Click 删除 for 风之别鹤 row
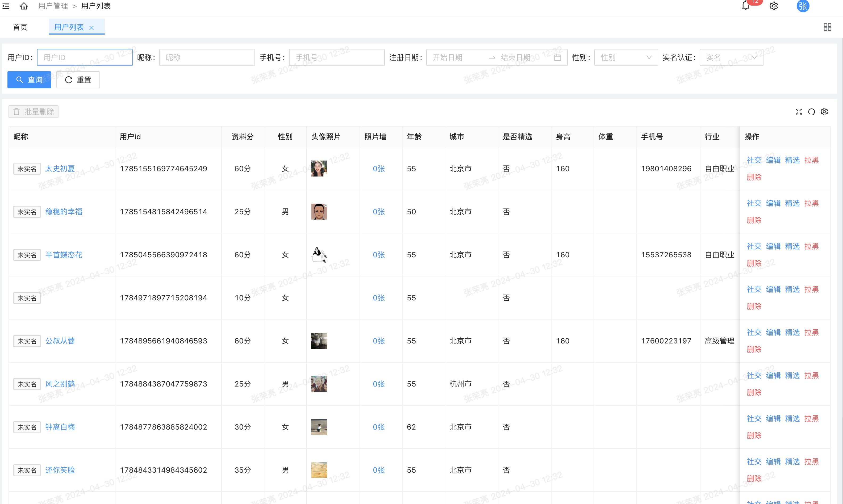Viewport: 843px width, 504px height. pyautogui.click(x=754, y=392)
